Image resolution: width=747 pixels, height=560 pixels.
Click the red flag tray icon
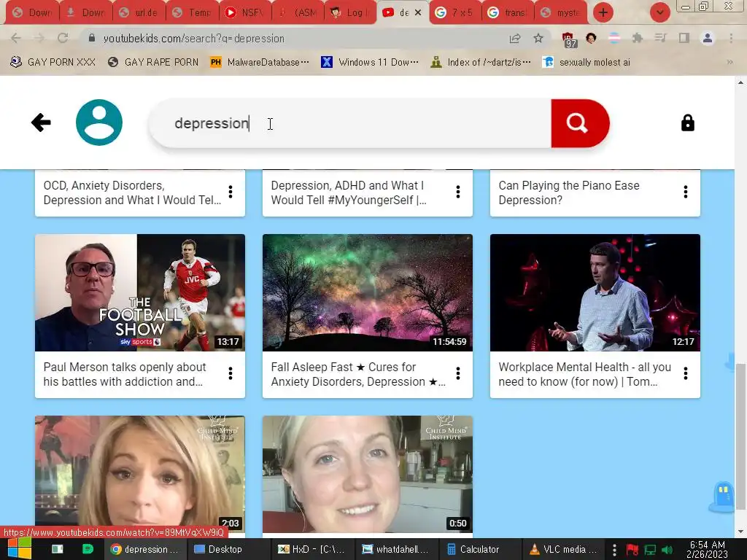632,550
